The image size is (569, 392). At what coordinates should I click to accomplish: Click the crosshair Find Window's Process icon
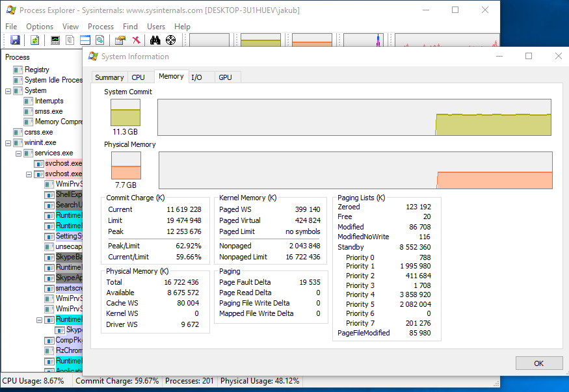coord(171,40)
